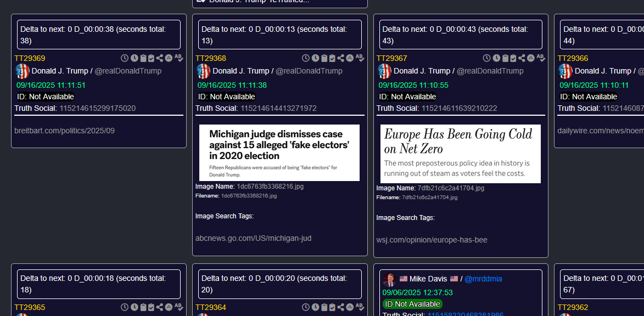Click image name 1dc6763fb3368216.jpg
644x316 pixels.
[x=270, y=187]
